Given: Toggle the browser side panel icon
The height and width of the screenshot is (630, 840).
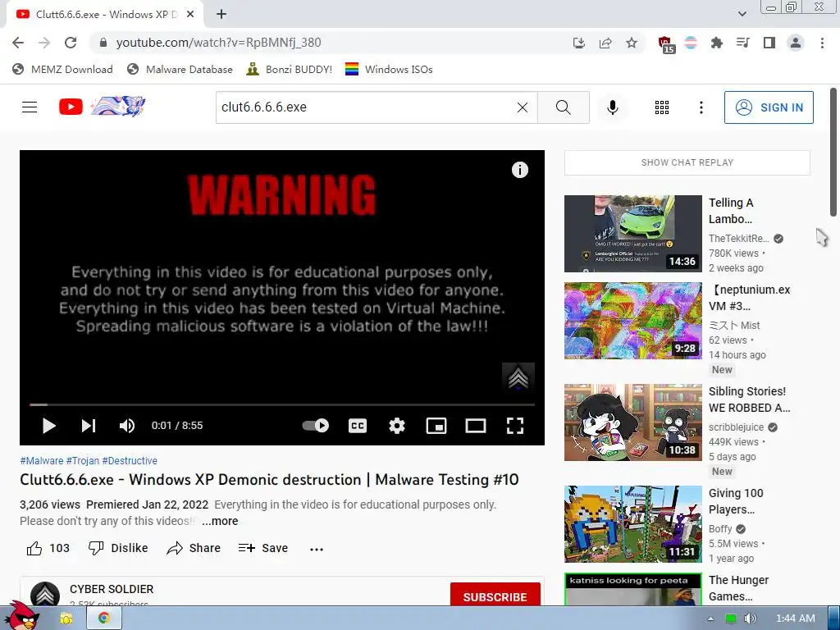Looking at the screenshot, I should click(x=769, y=43).
